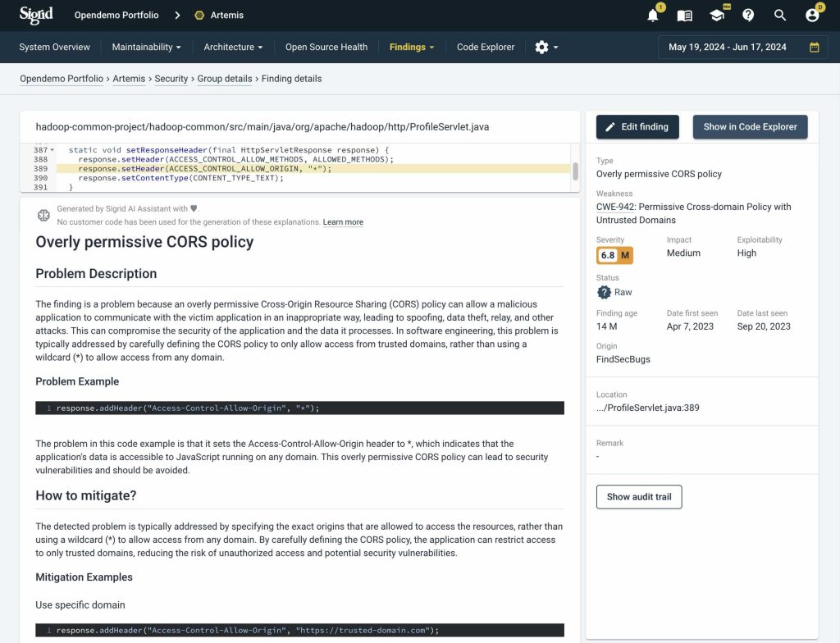Viewport: 840px width, 643px height.
Task: Click the Group details breadcrumb link
Action: point(225,79)
